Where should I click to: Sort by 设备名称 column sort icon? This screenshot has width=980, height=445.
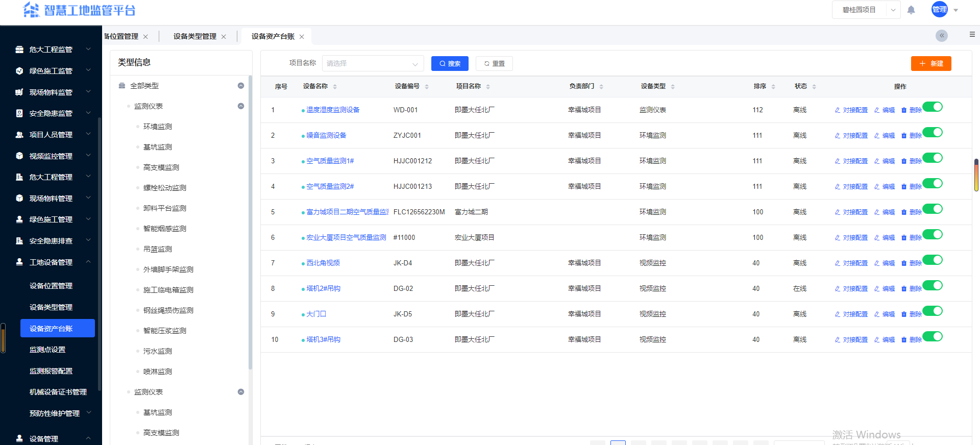335,87
